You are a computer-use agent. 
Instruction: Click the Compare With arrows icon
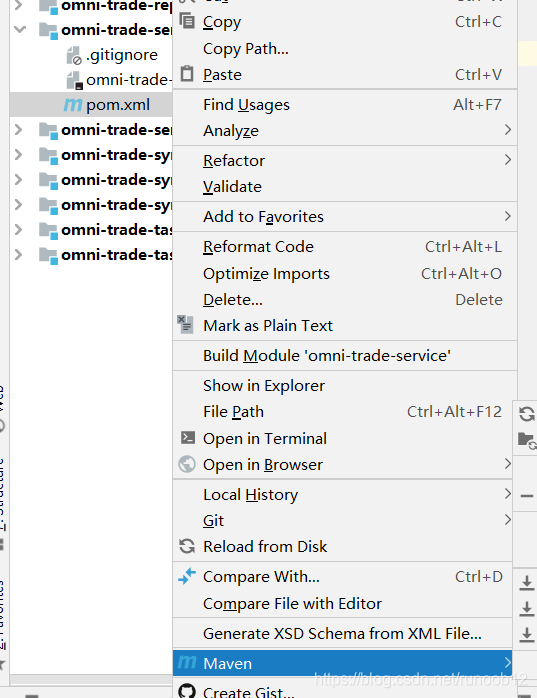(x=187, y=576)
